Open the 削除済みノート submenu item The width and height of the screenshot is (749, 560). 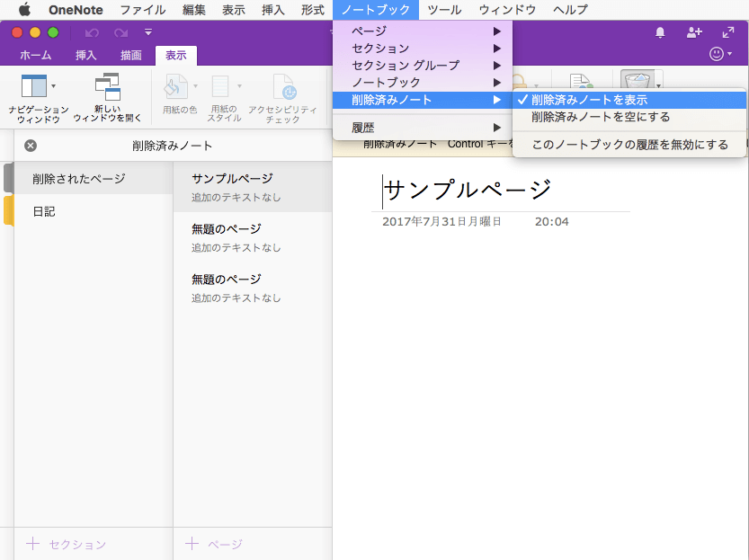[x=423, y=100]
